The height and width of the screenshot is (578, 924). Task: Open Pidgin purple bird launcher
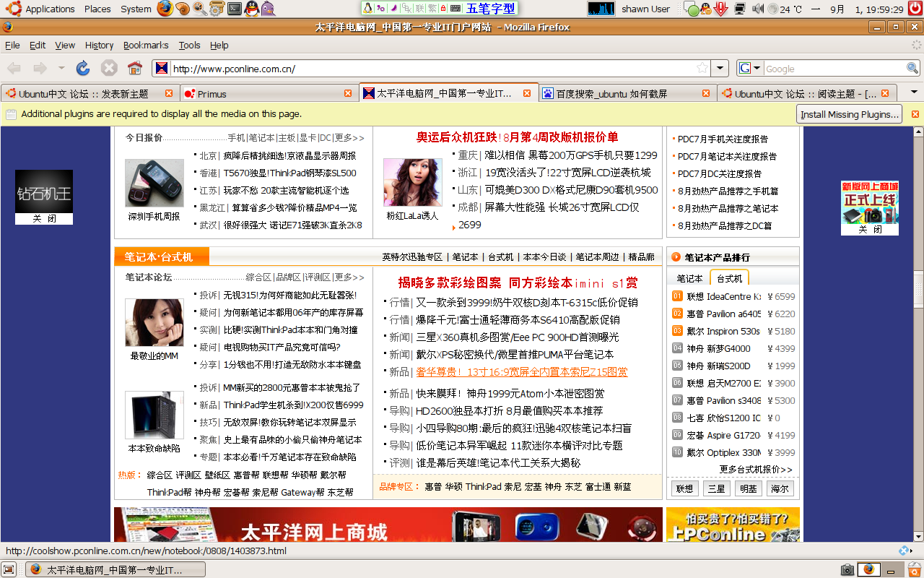click(268, 9)
